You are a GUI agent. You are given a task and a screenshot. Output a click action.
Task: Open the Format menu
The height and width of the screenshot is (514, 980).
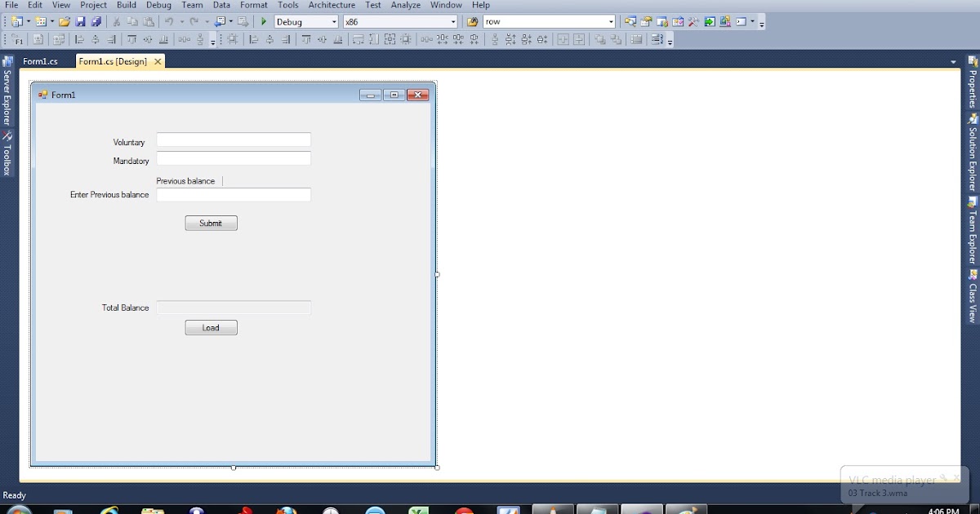[253, 5]
